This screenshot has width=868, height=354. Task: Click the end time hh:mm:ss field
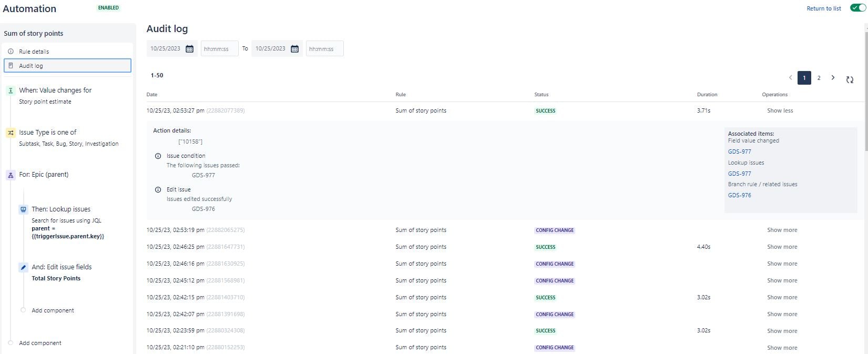point(324,49)
